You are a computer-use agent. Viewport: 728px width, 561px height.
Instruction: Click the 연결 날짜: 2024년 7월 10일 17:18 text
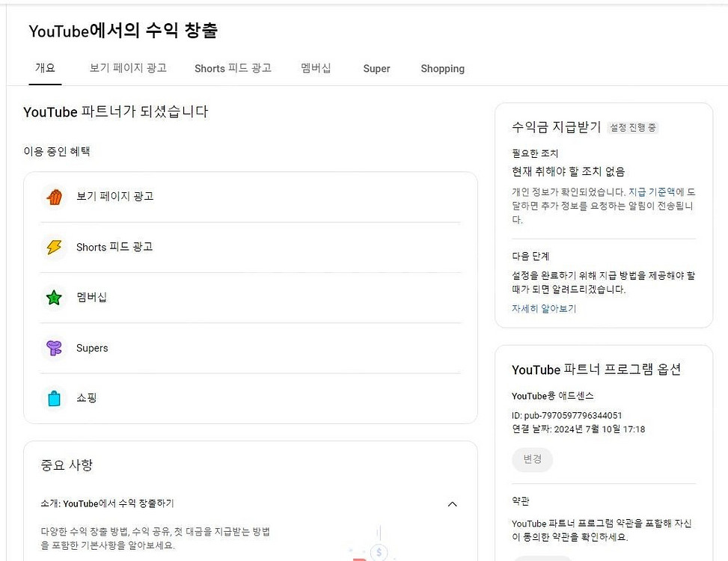click(578, 429)
